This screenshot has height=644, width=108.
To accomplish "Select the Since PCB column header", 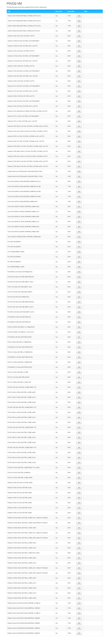I will coord(59,11).
